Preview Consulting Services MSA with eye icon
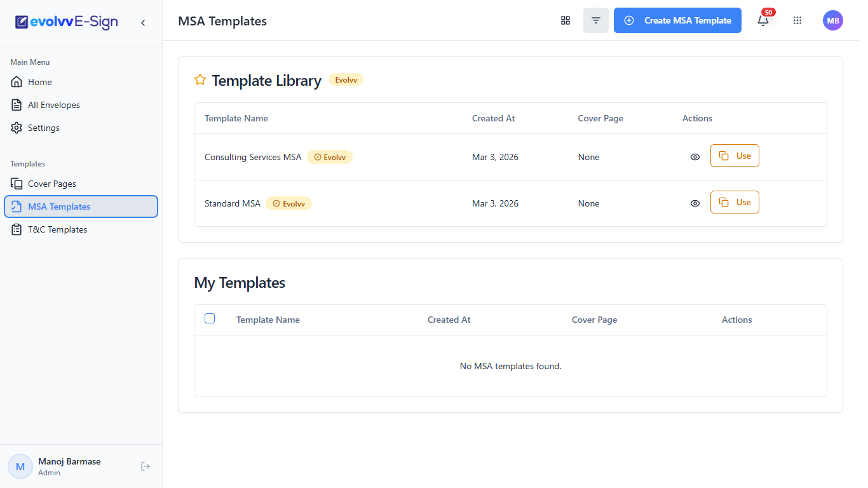Image resolution: width=868 pixels, height=488 pixels. (x=695, y=157)
